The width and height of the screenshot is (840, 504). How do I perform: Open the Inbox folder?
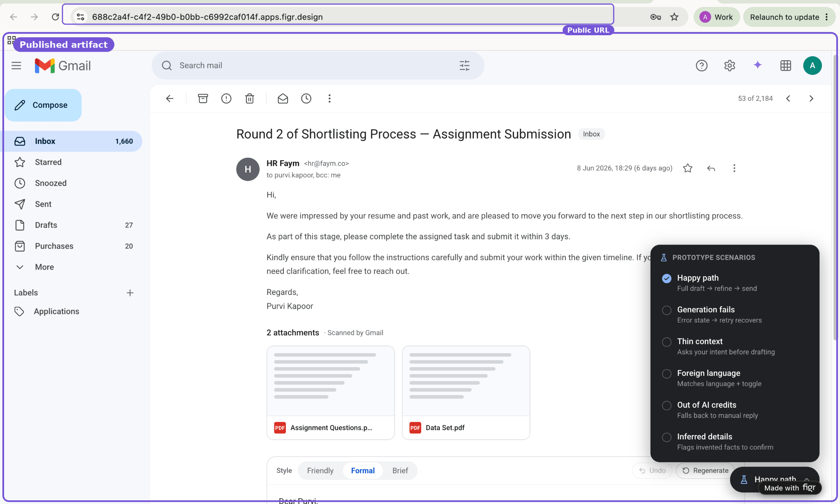pyautogui.click(x=72, y=141)
